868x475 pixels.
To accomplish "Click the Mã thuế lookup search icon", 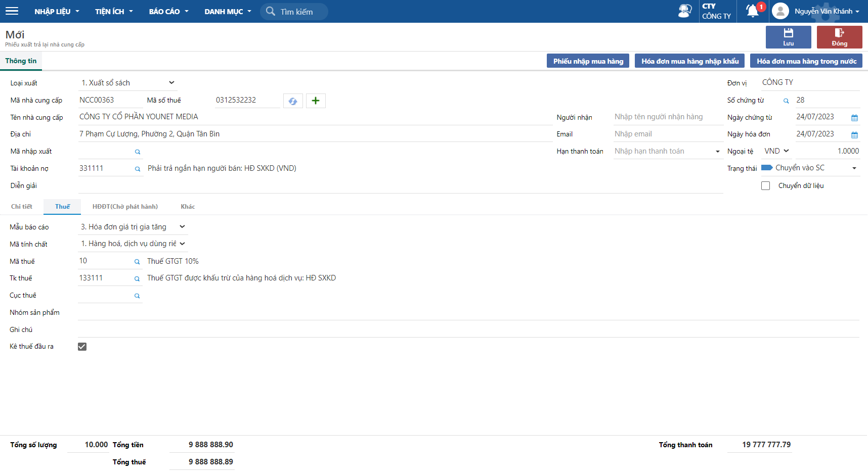I will tap(137, 262).
